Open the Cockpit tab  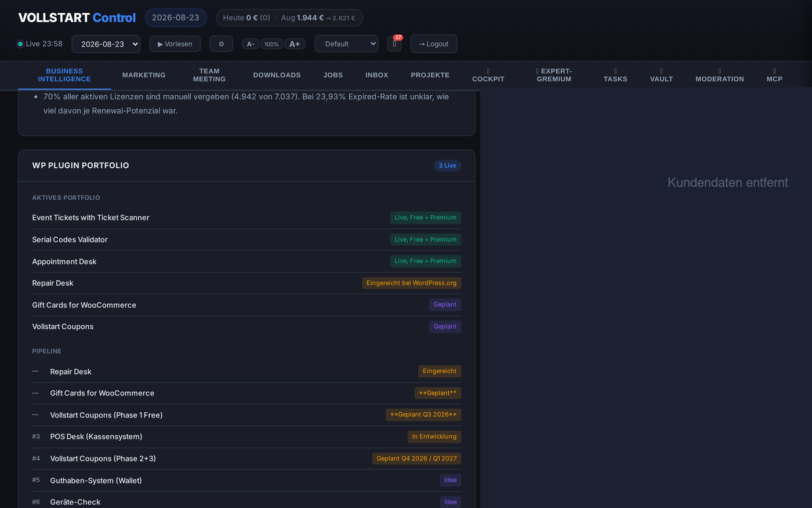(488, 75)
